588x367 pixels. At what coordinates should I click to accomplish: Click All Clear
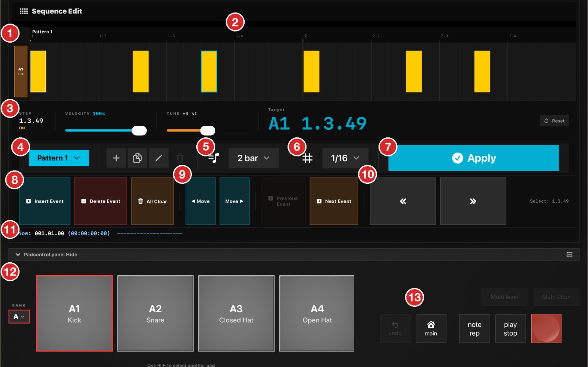(x=152, y=201)
